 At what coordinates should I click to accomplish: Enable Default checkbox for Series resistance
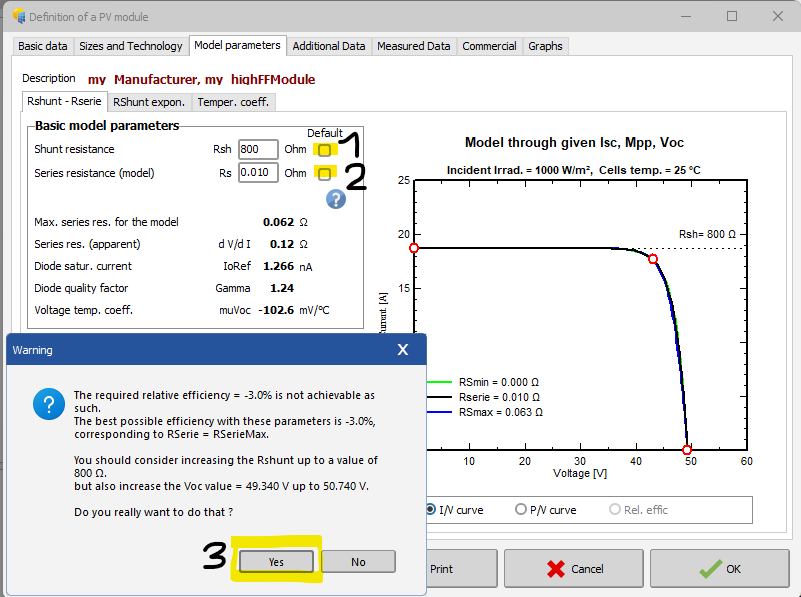pyautogui.click(x=324, y=174)
